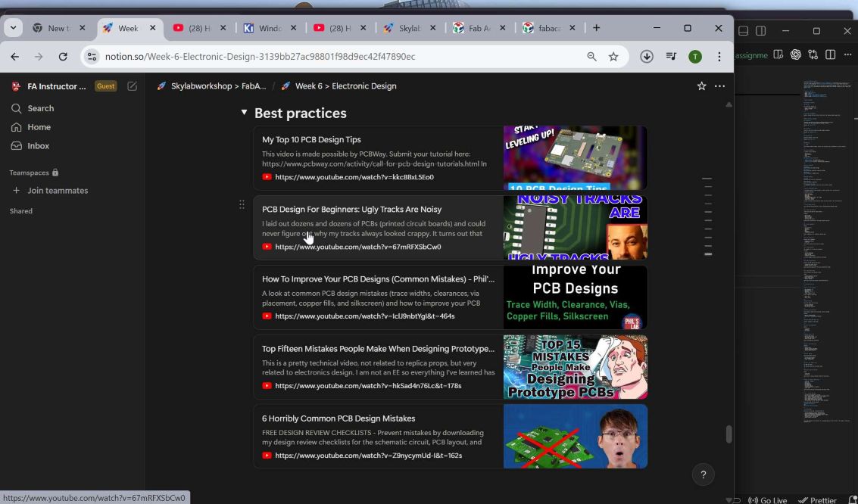Reload the page with the refresh icon
Screen dimensions: 858x504
point(63,56)
